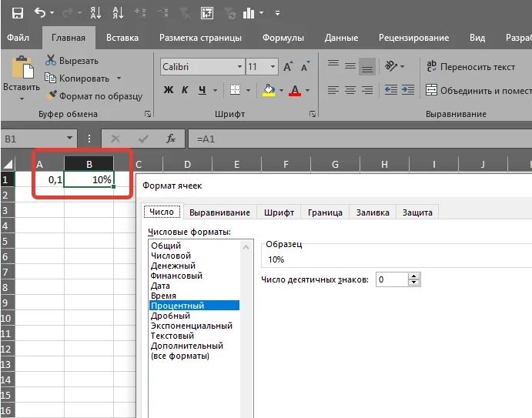Switch to Вид ribbon tab
The height and width of the screenshot is (418, 532).
click(477, 37)
